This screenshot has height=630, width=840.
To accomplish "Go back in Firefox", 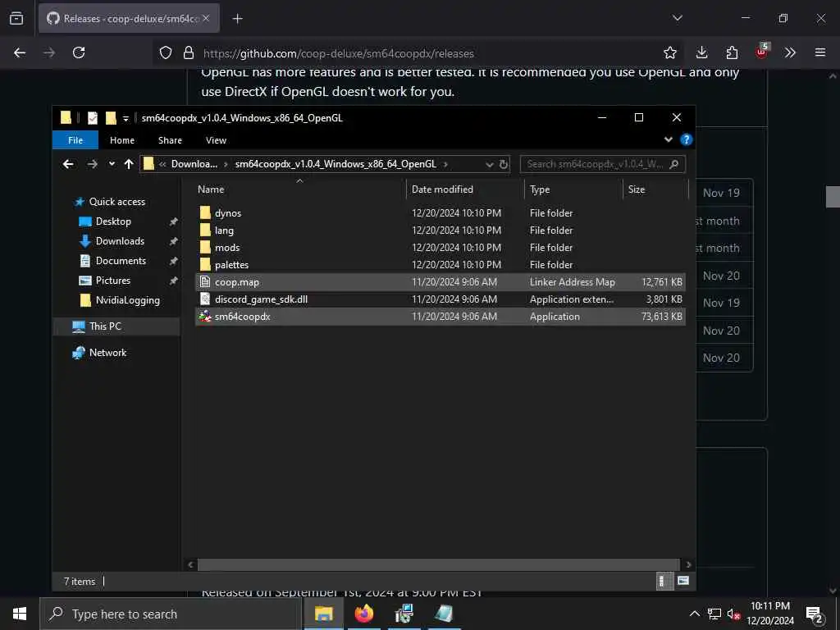I will tap(20, 52).
